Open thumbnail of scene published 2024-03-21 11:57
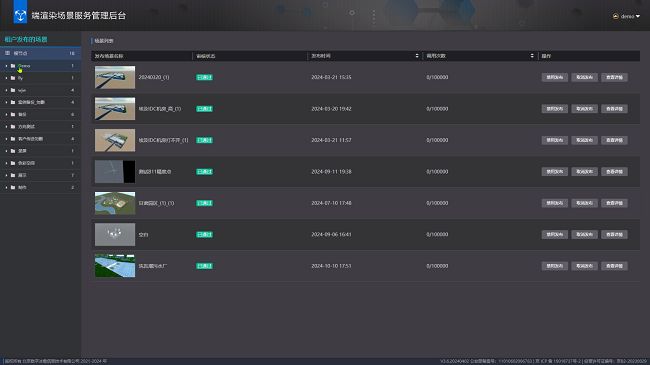Screen dimensions: 650x365 115,140
